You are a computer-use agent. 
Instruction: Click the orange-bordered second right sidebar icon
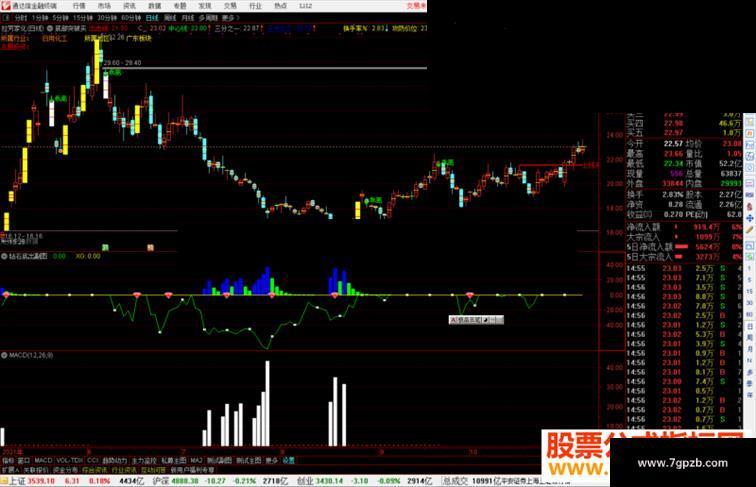click(750, 133)
